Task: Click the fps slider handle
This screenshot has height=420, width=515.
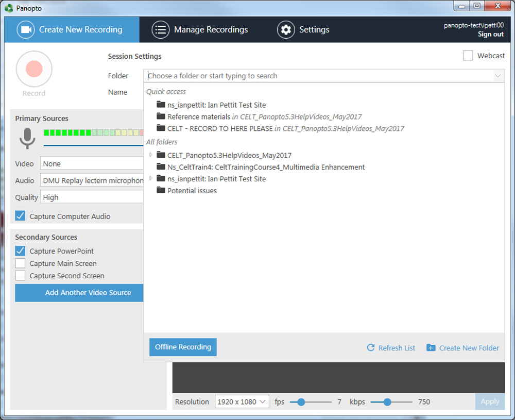Action: [301, 401]
